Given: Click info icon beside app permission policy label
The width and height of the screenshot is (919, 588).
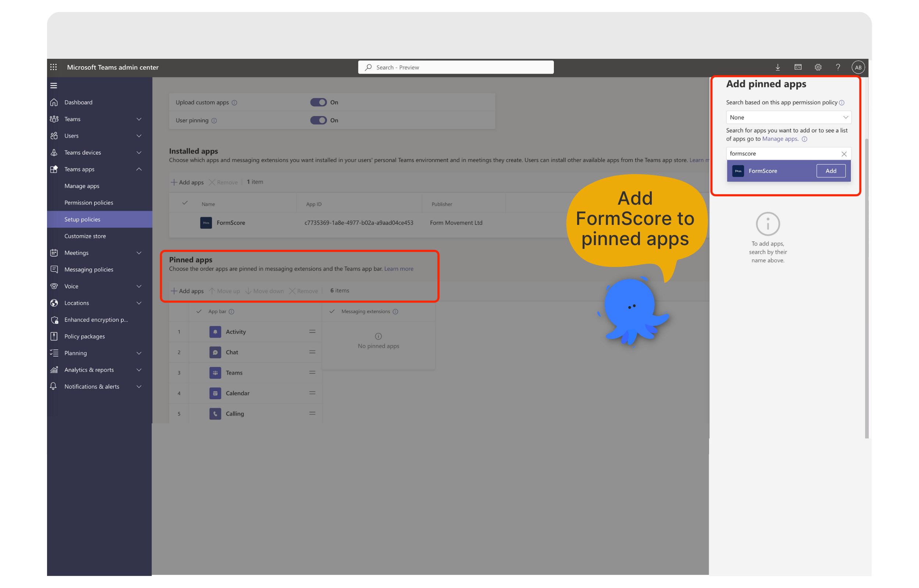Looking at the screenshot, I should [x=841, y=103].
